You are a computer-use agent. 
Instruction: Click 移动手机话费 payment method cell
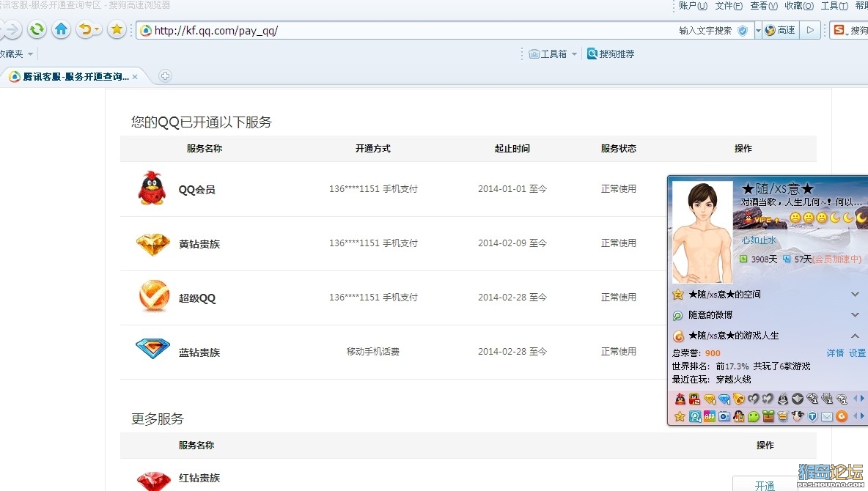pyautogui.click(x=373, y=352)
